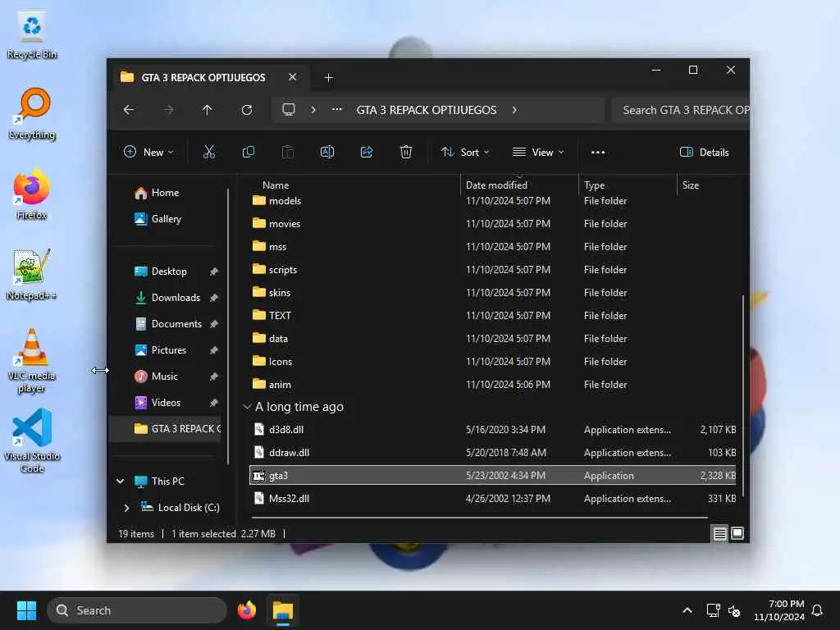Expand the Local Disk (C:) node
This screenshot has width=840, height=630.
coord(127,507)
